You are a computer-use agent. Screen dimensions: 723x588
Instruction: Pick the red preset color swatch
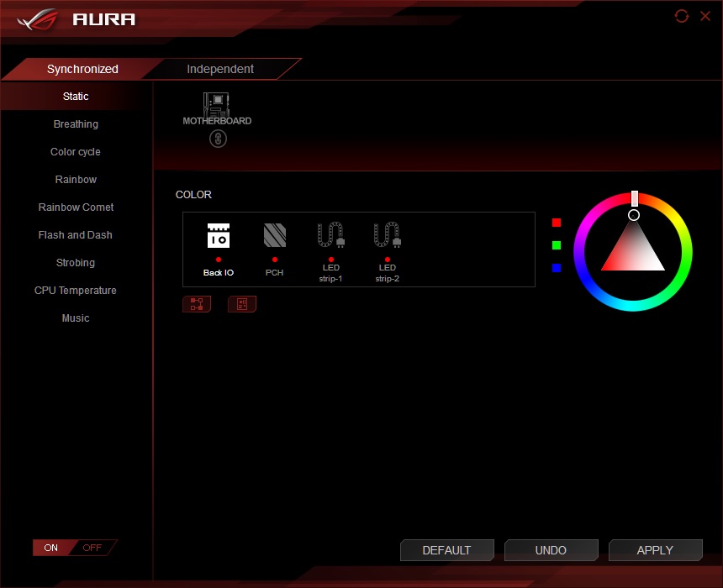coord(557,223)
